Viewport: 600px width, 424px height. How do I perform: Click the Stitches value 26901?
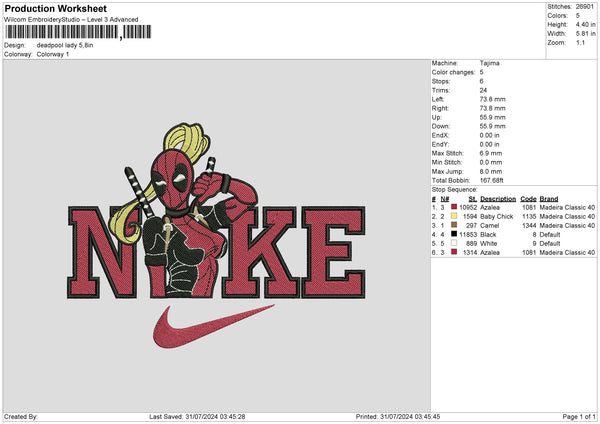tap(585, 7)
